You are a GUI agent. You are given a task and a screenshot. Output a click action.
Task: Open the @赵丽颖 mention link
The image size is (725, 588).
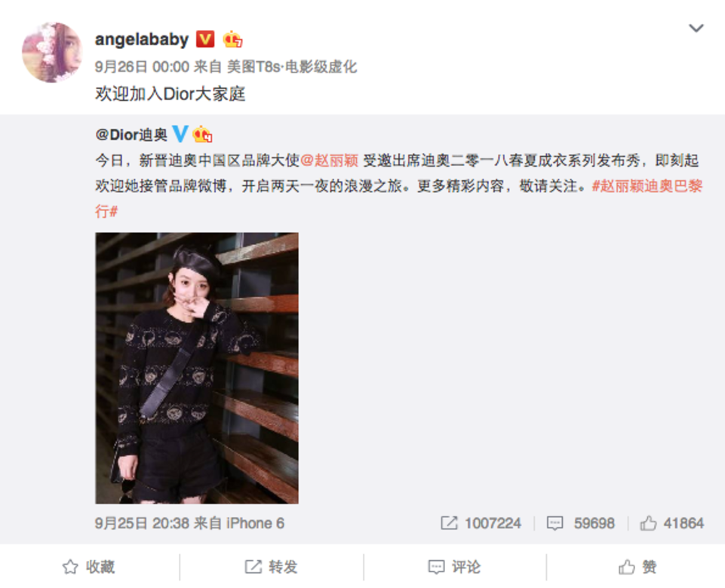click(x=330, y=161)
